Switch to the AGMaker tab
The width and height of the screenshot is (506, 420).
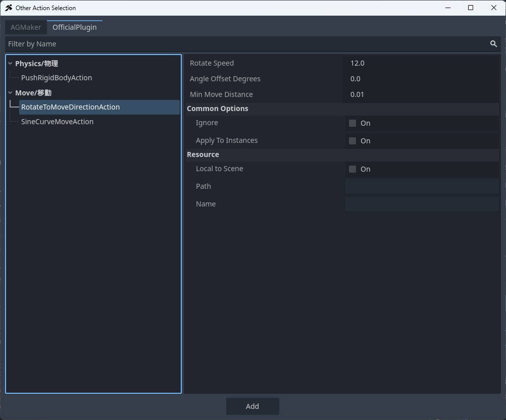click(x=26, y=27)
